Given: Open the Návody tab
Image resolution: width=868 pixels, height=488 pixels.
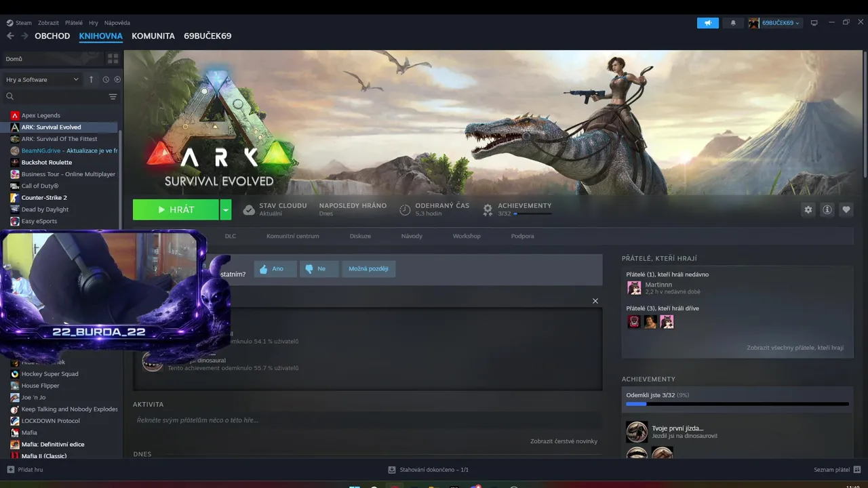Looking at the screenshot, I should [412, 236].
